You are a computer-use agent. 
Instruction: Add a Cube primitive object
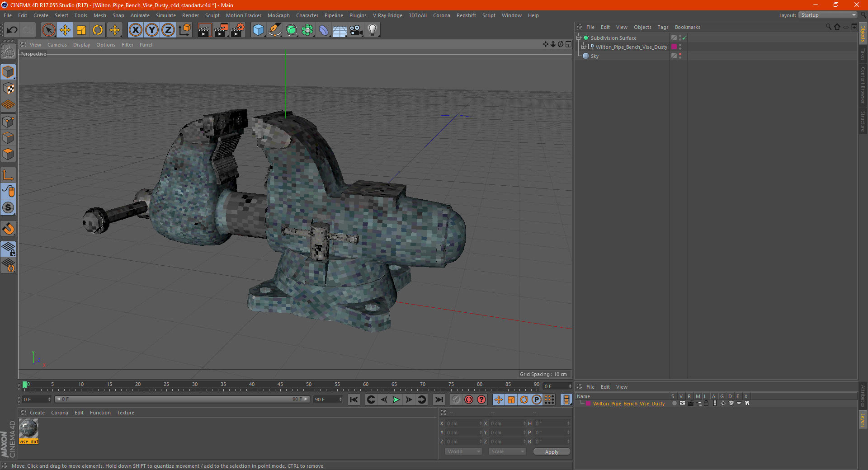(x=258, y=30)
